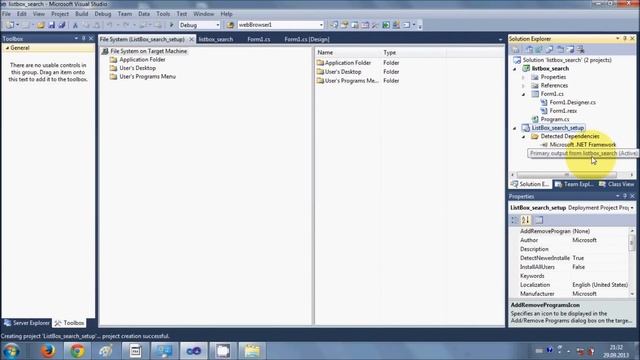Open the Window menu

pos(204,14)
